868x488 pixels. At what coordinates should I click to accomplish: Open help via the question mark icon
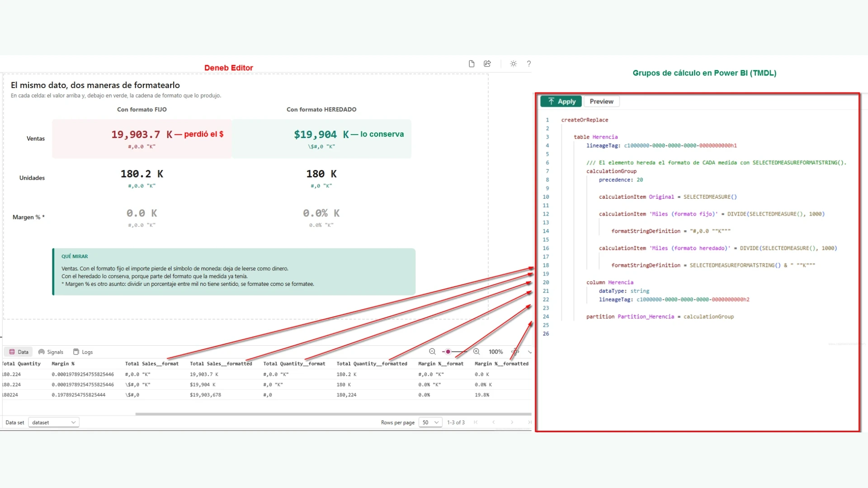click(x=528, y=64)
